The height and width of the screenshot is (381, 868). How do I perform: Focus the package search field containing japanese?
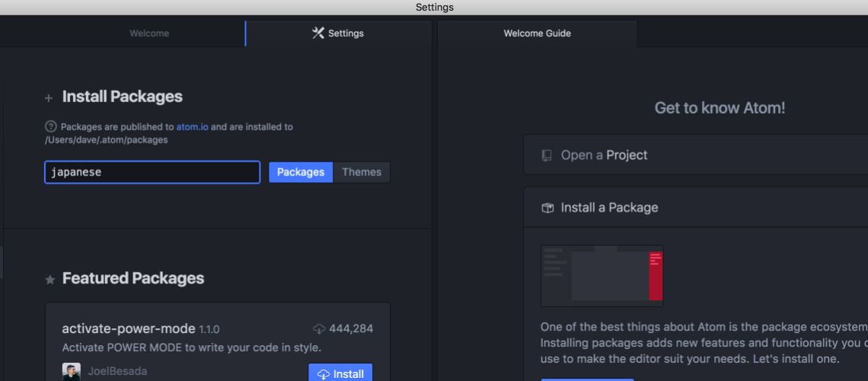click(x=152, y=172)
